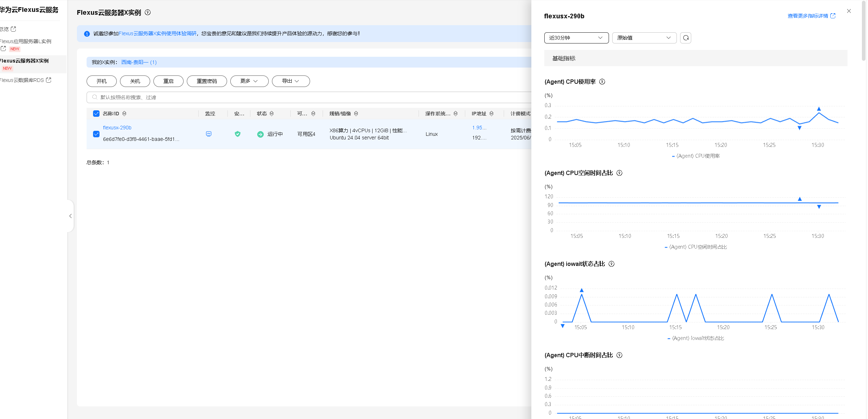Click help icon next to Flexus云服务器X实例 heading
This screenshot has height=419, width=868.
pyautogui.click(x=148, y=13)
